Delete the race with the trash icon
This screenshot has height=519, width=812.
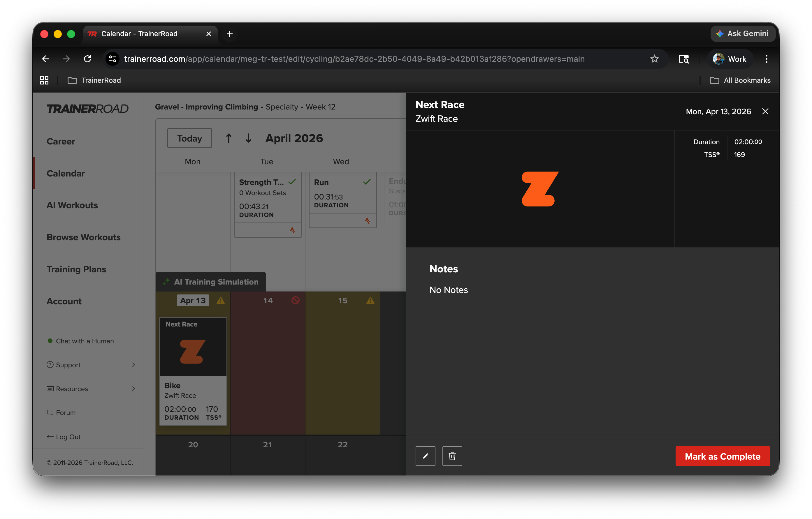coord(452,456)
